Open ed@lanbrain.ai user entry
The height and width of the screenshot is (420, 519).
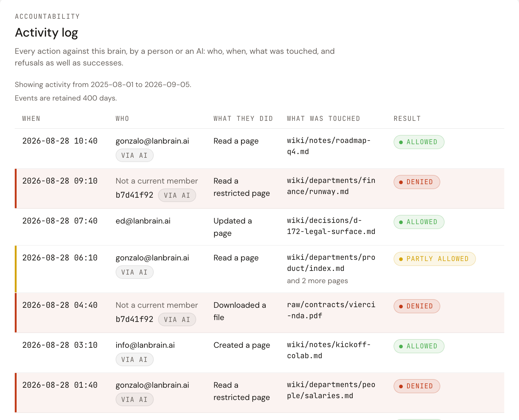143,221
